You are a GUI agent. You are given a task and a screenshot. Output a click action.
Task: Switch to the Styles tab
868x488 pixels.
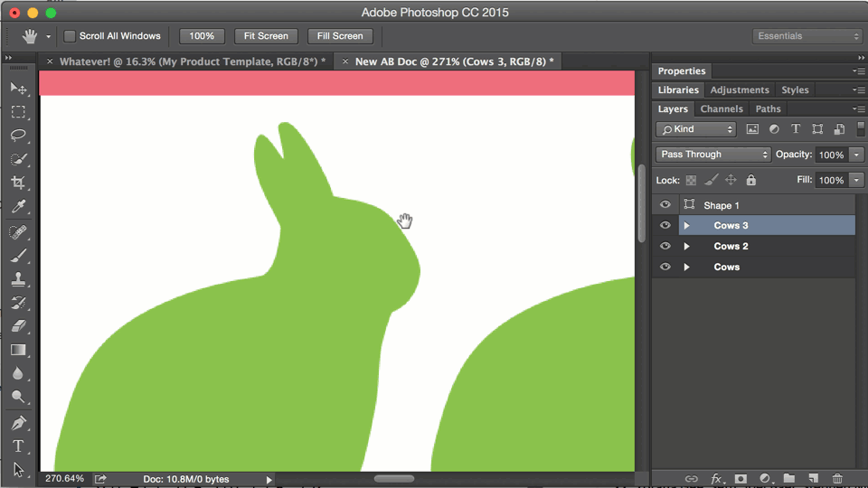click(795, 89)
